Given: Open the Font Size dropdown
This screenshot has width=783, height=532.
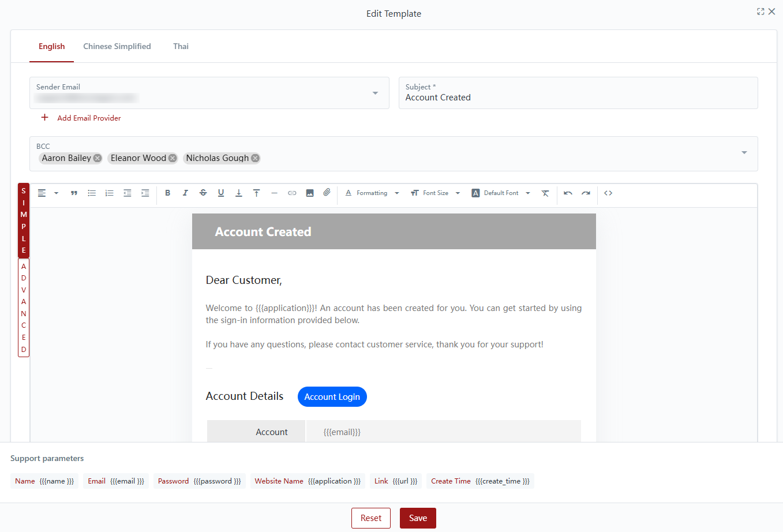Looking at the screenshot, I should pos(436,193).
